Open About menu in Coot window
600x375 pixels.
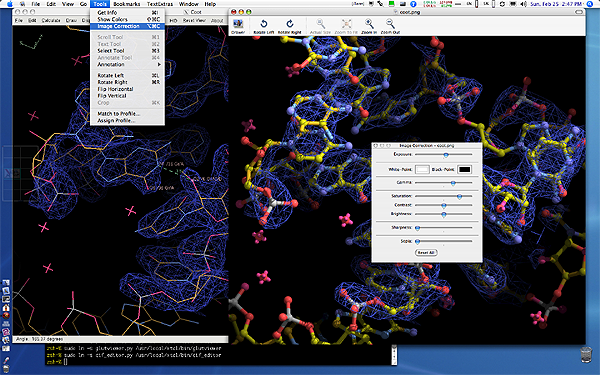click(x=217, y=20)
